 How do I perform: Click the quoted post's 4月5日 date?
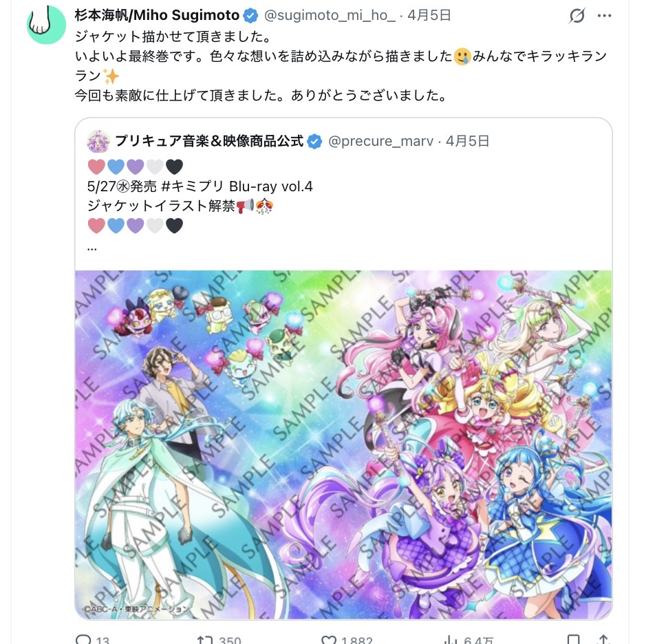[x=467, y=142]
